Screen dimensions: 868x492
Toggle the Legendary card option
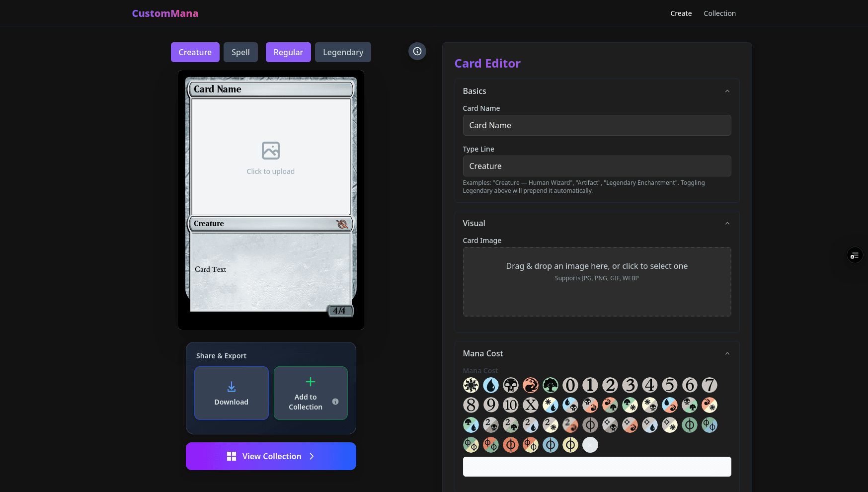343,52
